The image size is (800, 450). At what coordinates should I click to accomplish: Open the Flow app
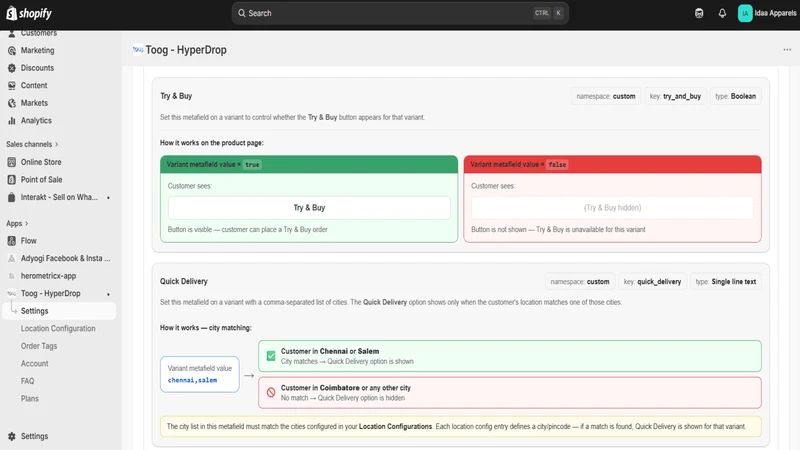[x=29, y=241]
